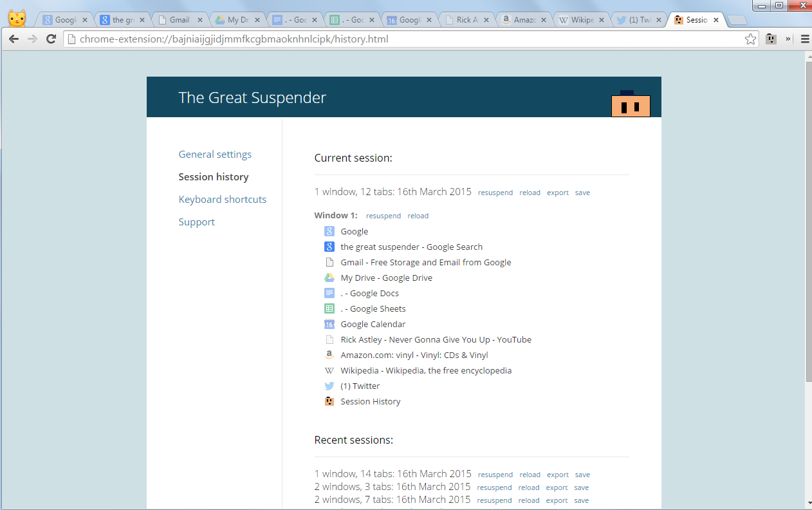This screenshot has height=510, width=812.
Task: Click the Wikipedia favicon in the list
Action: (329, 370)
